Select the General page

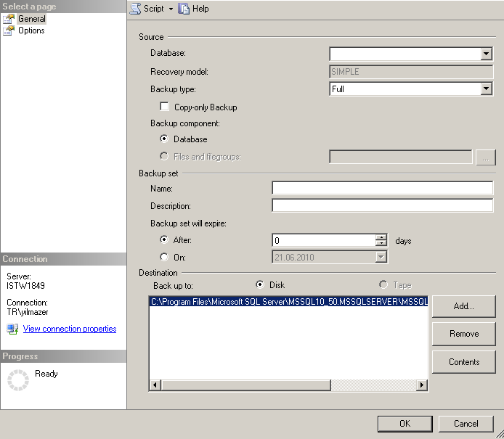point(31,19)
